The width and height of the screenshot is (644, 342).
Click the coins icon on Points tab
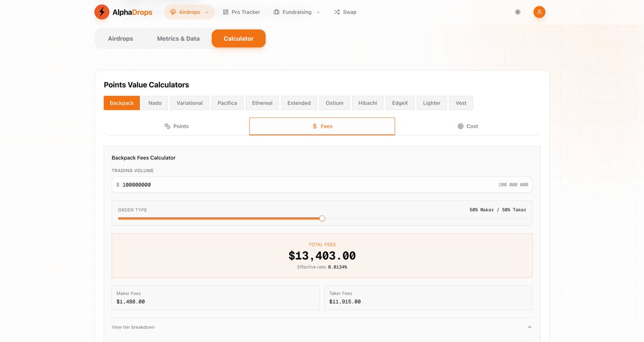[x=167, y=126]
